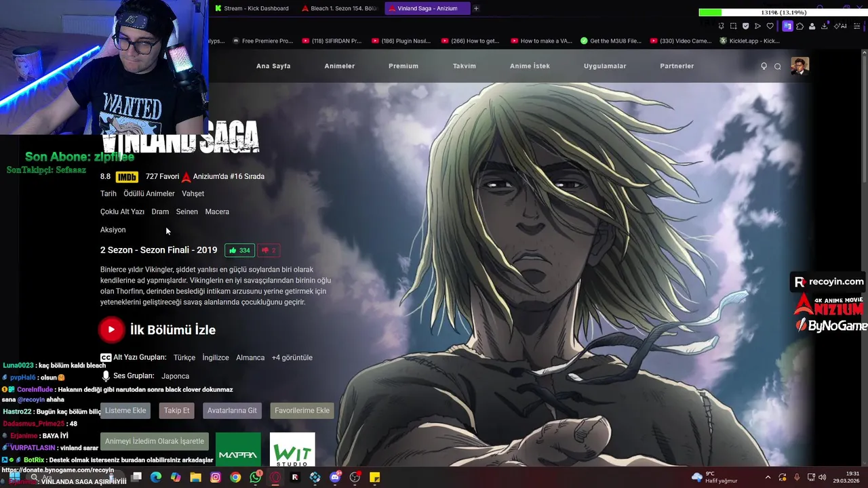
Task: Click the browser account profile icon
Action: (812, 26)
